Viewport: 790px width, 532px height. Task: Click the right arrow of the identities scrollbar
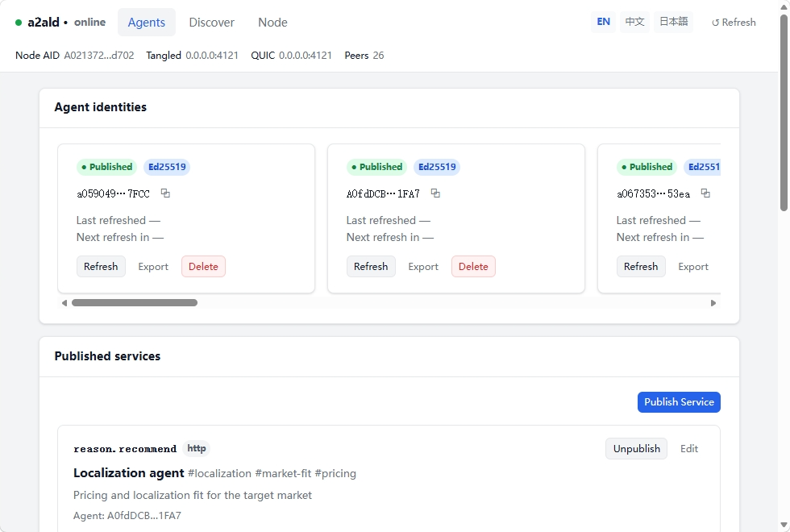point(713,303)
